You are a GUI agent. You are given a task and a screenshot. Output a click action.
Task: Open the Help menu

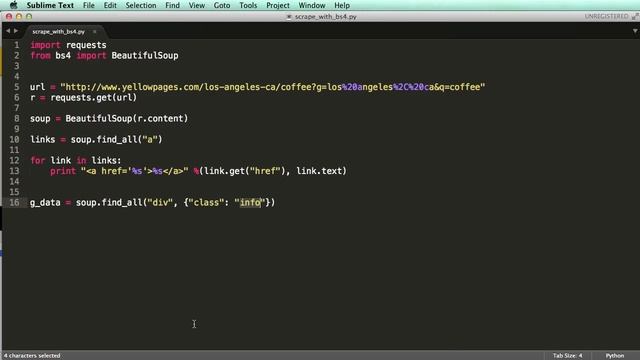pos(342,5)
